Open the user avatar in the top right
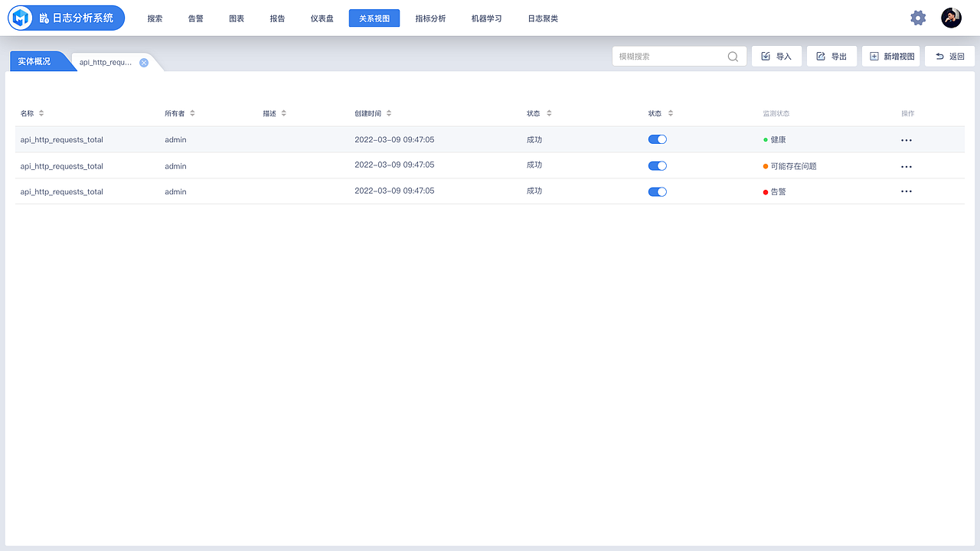The height and width of the screenshot is (551, 980). [x=951, y=18]
